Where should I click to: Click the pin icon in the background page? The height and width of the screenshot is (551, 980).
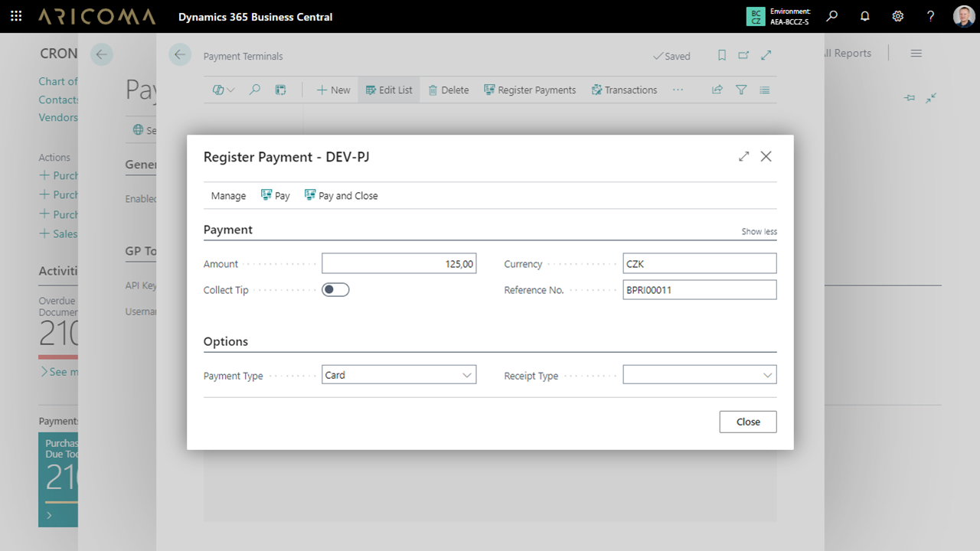[910, 98]
